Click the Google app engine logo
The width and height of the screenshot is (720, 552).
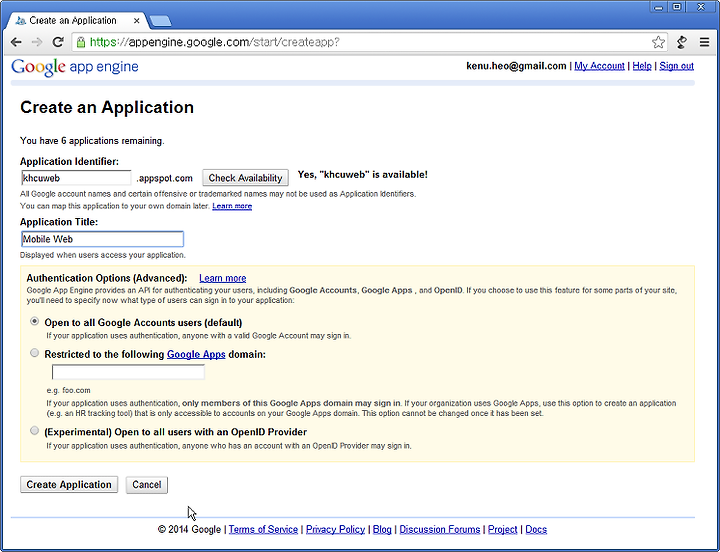click(75, 67)
